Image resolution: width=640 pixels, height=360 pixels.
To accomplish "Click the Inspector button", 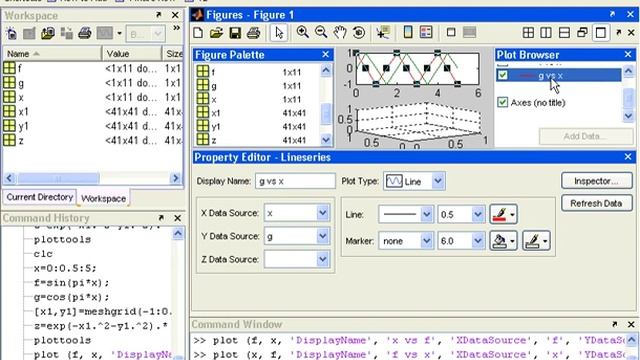I will tap(597, 181).
